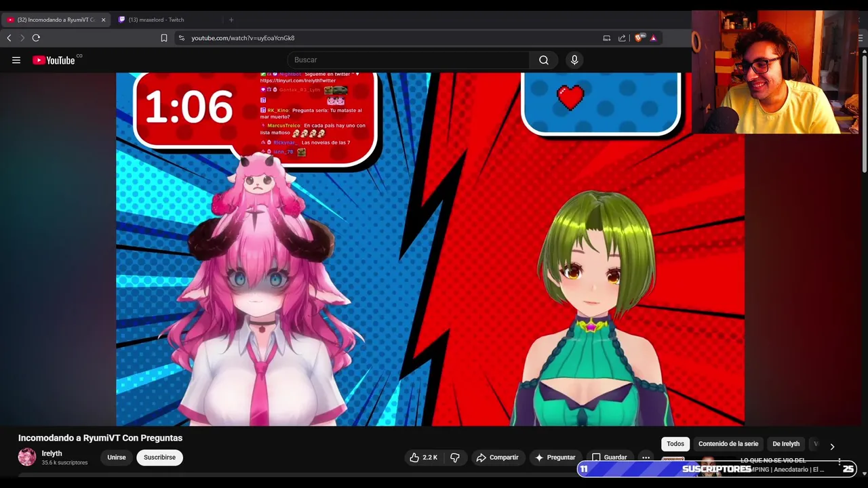Click the Unirse join button
The height and width of the screenshot is (488, 868).
click(117, 457)
